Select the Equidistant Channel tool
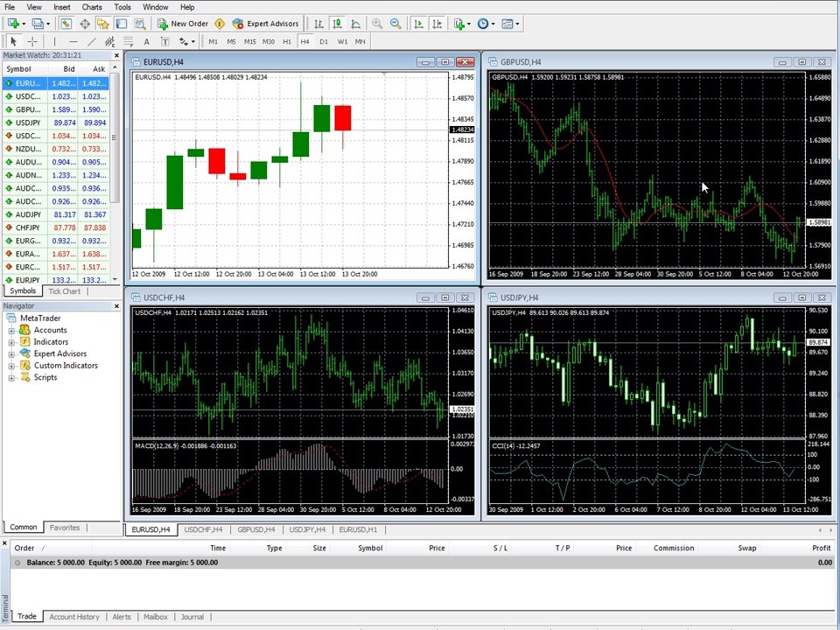The width and height of the screenshot is (840, 630). pyautogui.click(x=110, y=41)
